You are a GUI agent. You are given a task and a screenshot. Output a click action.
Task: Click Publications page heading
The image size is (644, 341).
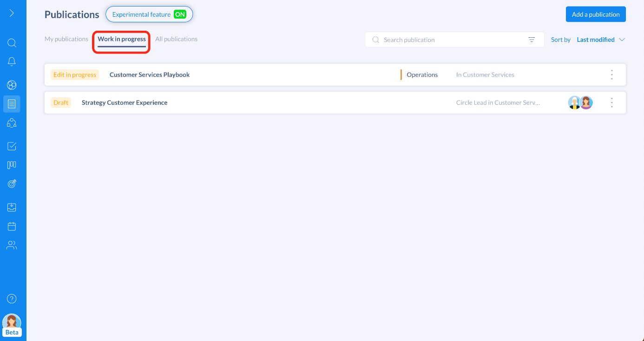point(72,14)
